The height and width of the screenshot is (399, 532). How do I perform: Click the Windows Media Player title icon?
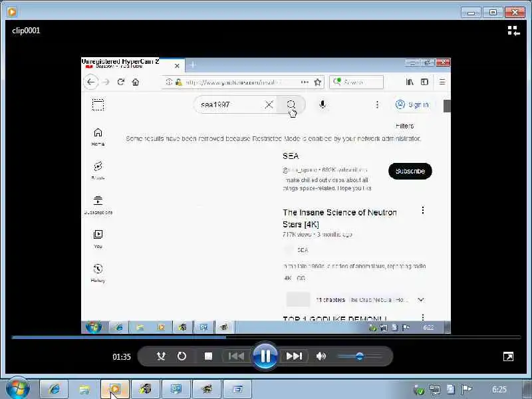12,12
